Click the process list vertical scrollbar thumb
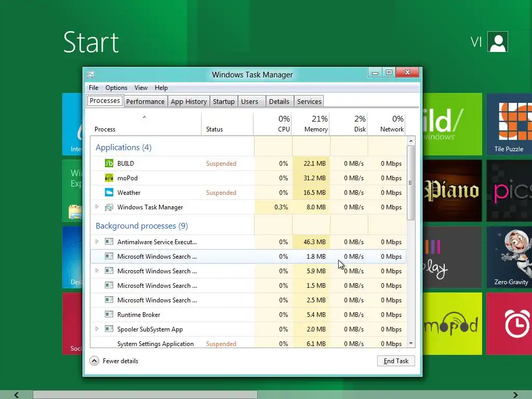532x399 pixels. click(411, 183)
